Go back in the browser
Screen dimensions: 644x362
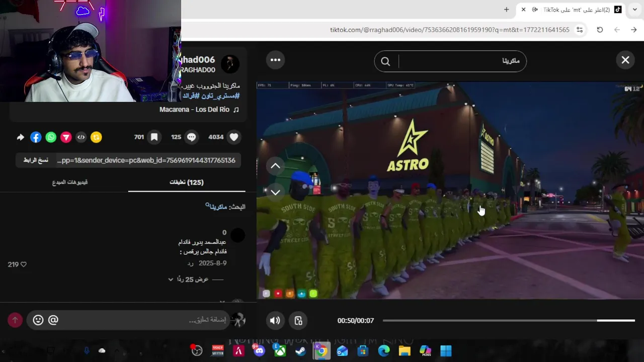pos(617,30)
